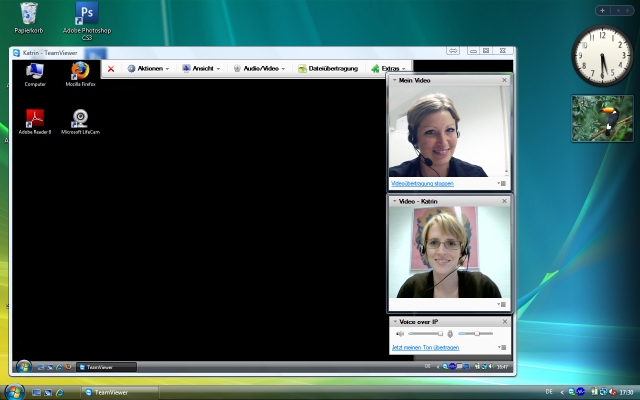Launch Internet Explorer from local quick launch
The image size is (640, 400).
[x=60, y=393]
